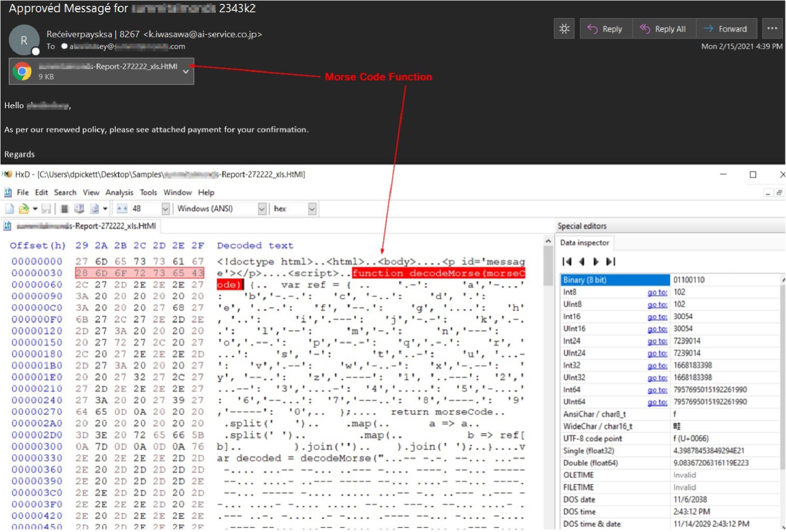This screenshot has height=532, width=786.
Task: Expand the Open file dropdown arrow
Action: click(35, 209)
